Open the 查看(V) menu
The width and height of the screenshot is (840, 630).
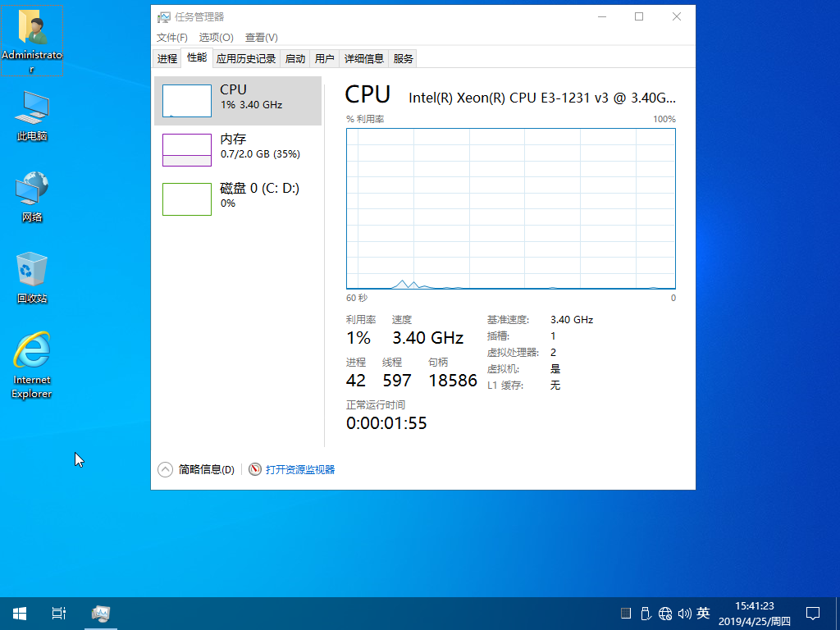[x=262, y=38]
